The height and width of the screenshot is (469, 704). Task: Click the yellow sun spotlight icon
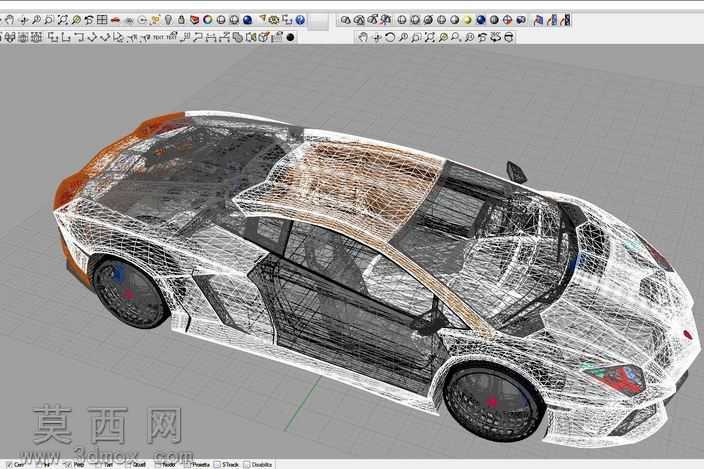155,20
